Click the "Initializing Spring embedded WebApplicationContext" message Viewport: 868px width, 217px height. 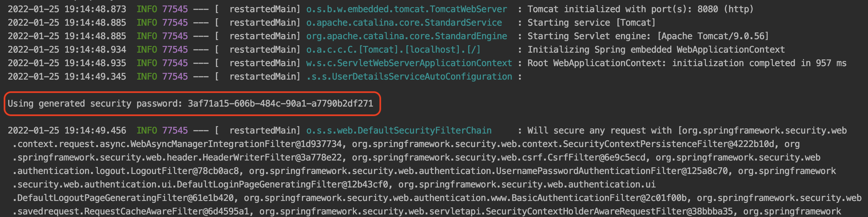656,49
